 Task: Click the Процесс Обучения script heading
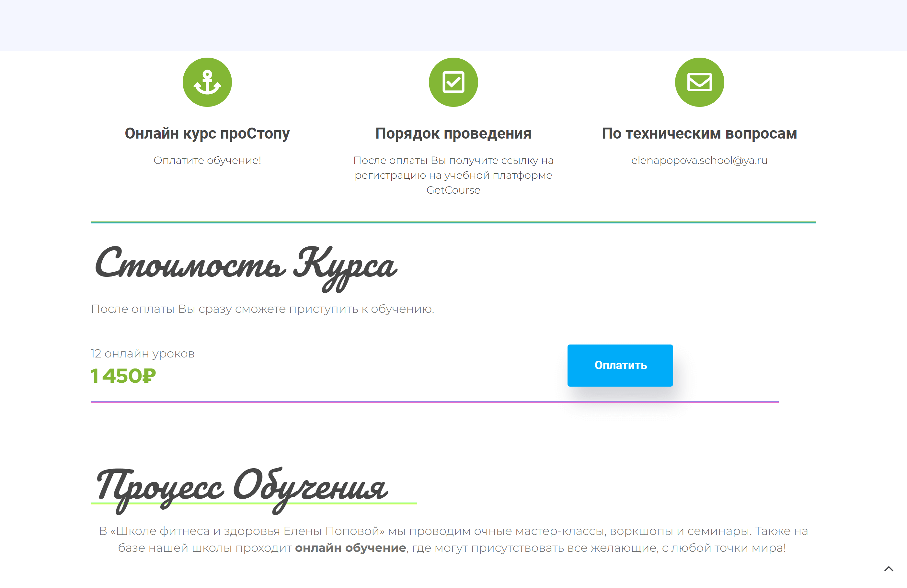(242, 490)
